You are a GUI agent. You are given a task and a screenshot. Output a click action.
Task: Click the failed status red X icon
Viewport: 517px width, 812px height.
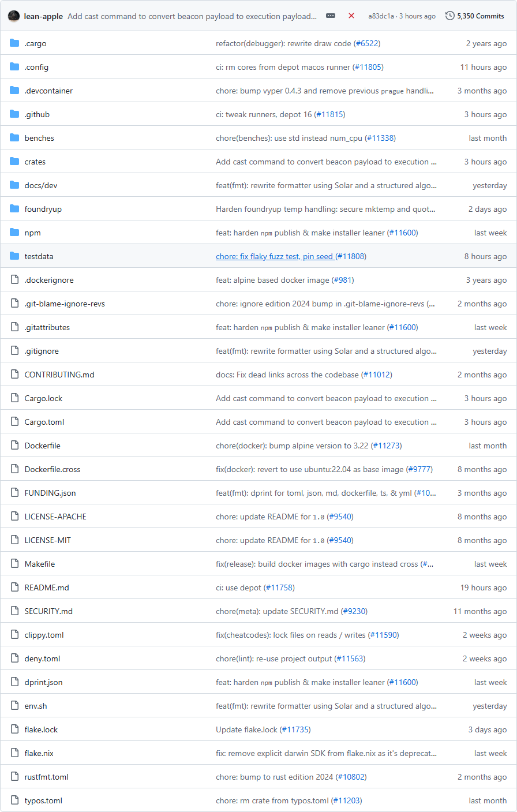351,16
